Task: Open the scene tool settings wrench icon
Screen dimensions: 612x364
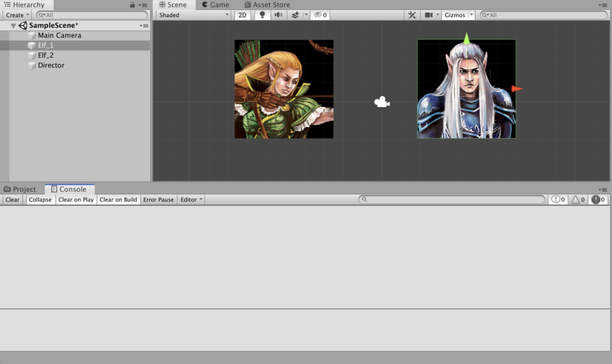Action: coord(412,15)
